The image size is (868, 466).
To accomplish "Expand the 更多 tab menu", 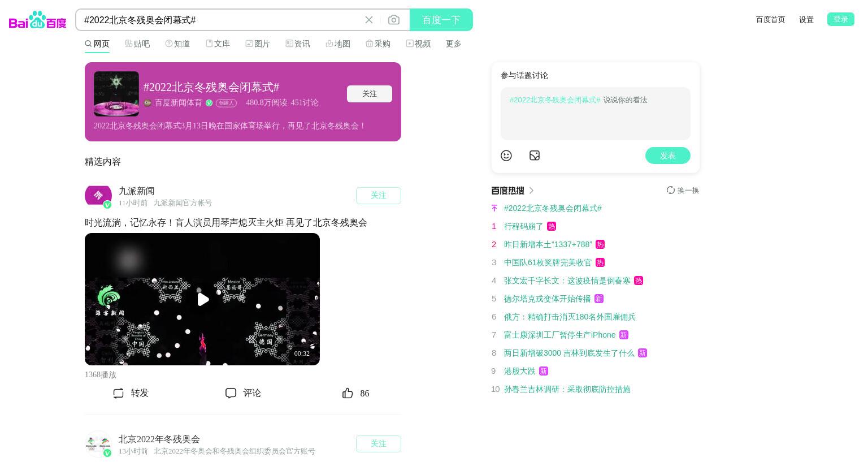I will pos(454,44).
